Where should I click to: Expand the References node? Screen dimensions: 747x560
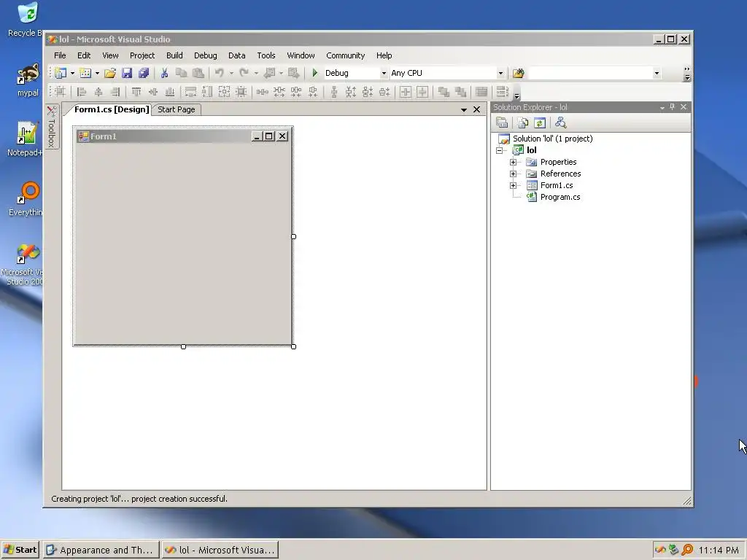click(513, 174)
